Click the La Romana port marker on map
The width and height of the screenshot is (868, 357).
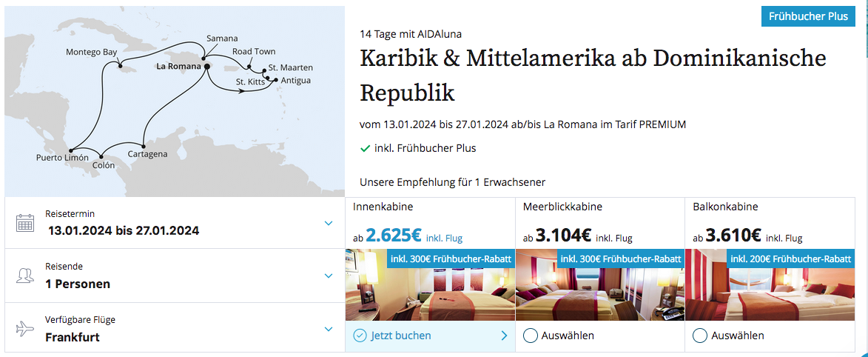pos(206,67)
